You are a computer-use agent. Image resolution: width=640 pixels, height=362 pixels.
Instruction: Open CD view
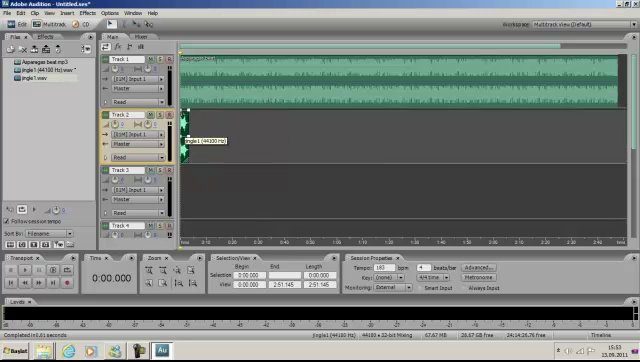(x=81, y=24)
